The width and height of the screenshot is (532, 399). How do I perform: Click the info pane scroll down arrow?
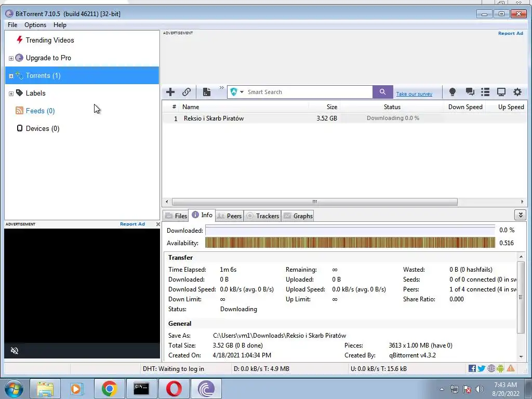click(522, 356)
